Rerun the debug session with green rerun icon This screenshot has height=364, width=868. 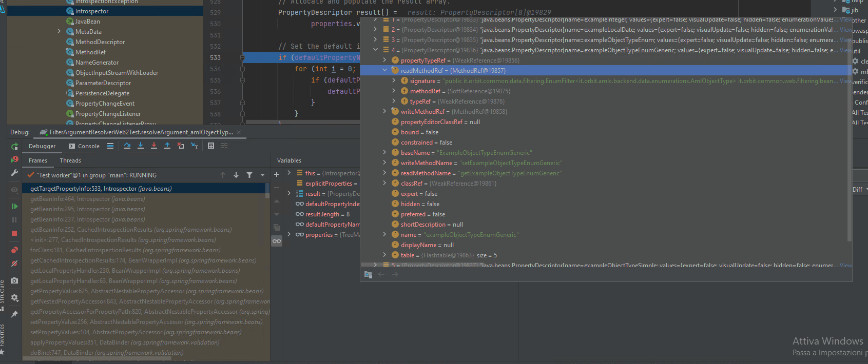pyautogui.click(x=14, y=147)
